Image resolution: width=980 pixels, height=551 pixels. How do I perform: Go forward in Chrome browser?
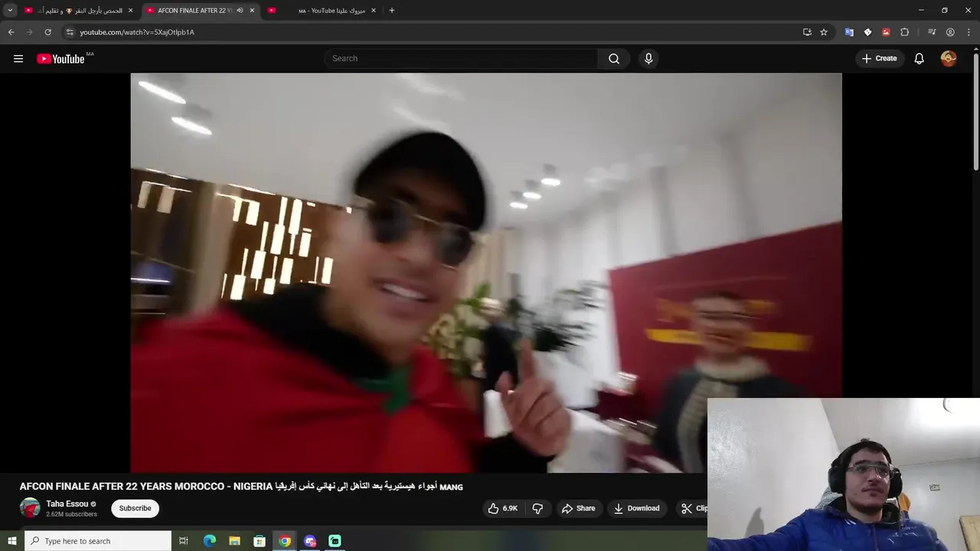pos(29,32)
